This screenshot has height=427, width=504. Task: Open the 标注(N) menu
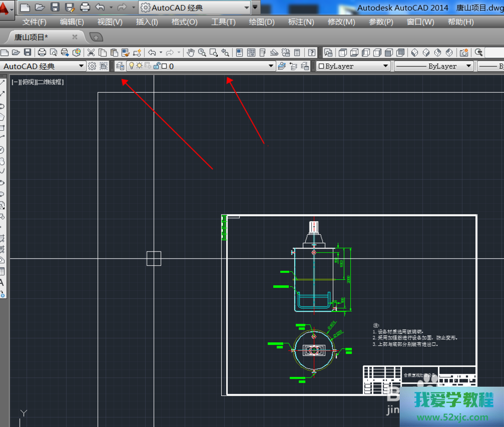(301, 22)
